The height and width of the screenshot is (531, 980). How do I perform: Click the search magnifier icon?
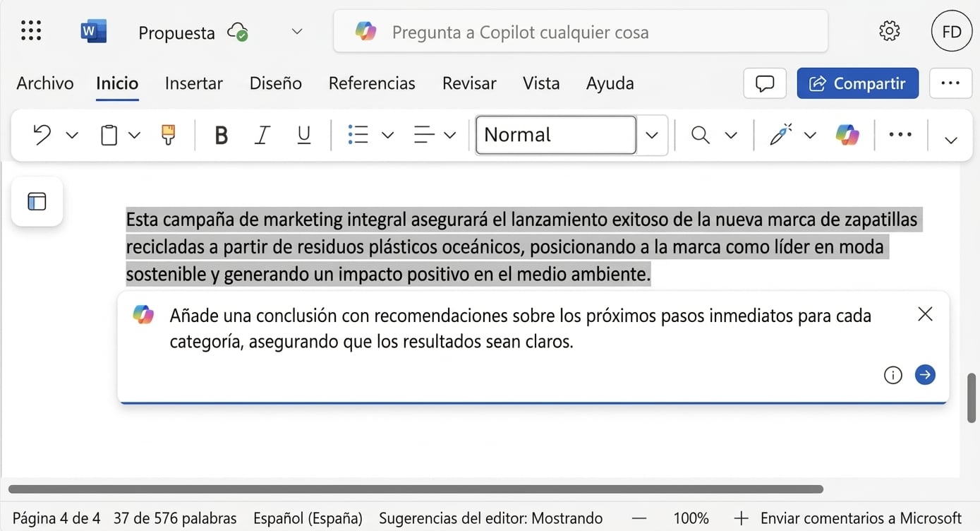tap(700, 135)
